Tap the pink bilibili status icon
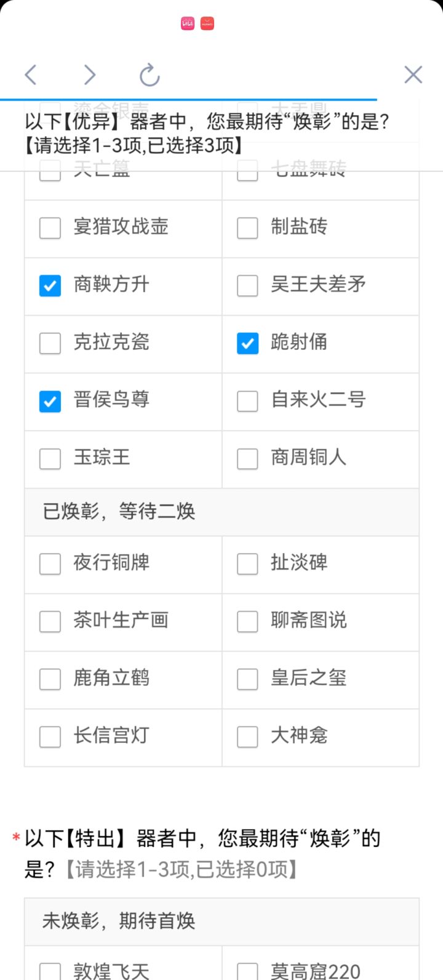This screenshot has width=443, height=980. pos(188,24)
